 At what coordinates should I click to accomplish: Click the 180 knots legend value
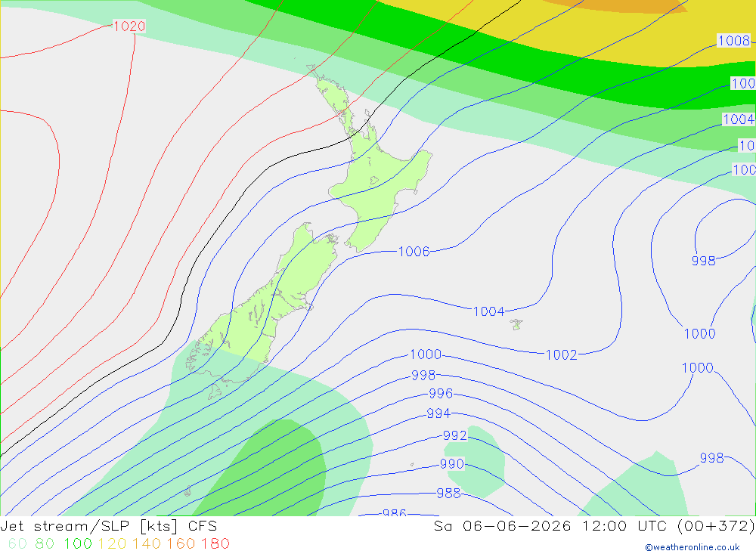tap(215, 544)
